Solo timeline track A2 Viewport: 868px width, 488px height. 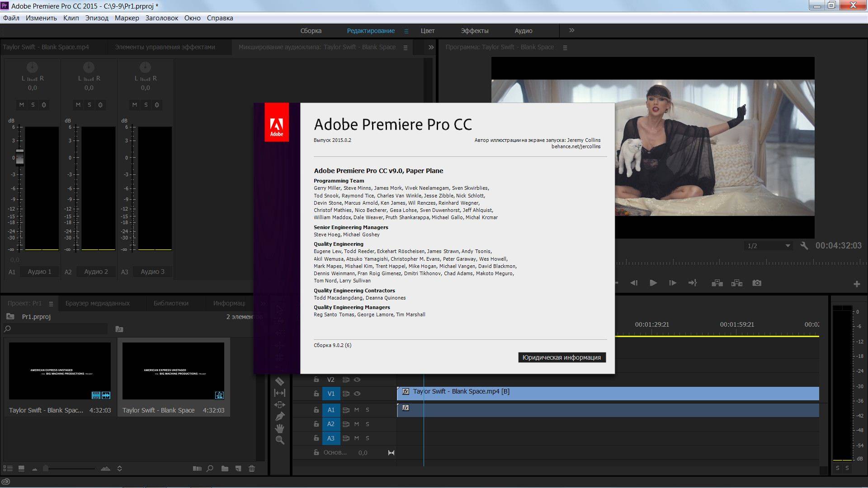(x=368, y=424)
